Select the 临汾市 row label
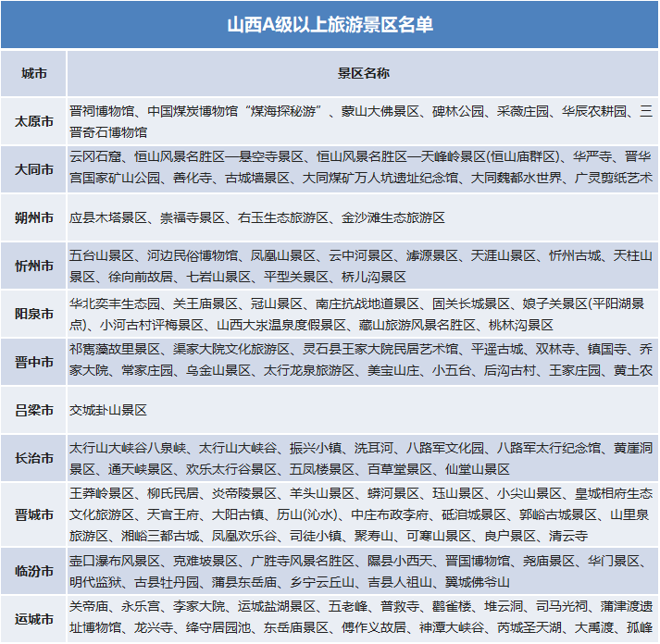Screen dimensions: 660x644 [x=34, y=572]
